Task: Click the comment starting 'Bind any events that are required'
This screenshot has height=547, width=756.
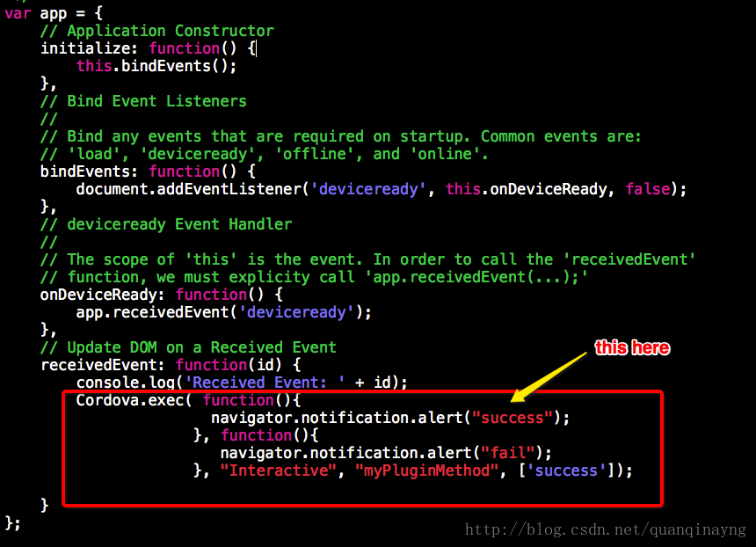Action: [341, 136]
